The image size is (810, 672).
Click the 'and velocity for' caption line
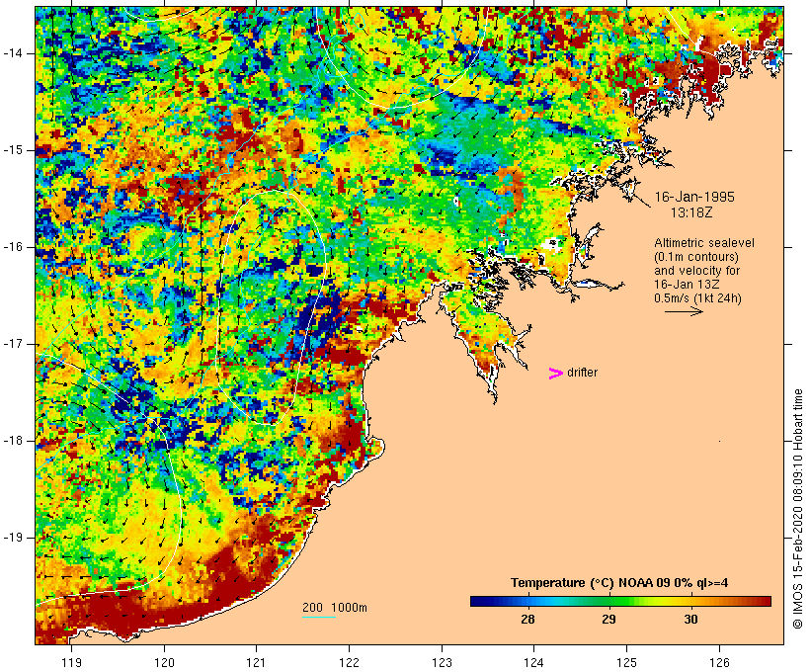point(696,271)
